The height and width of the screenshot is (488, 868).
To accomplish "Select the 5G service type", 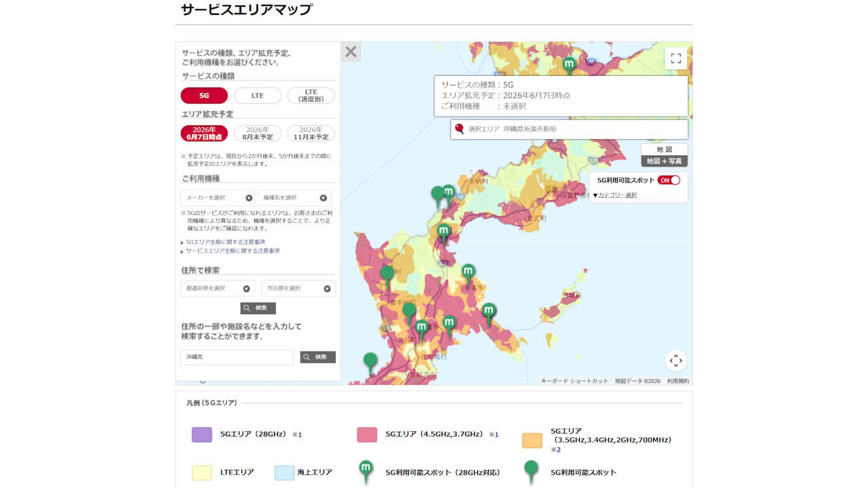I will (x=204, y=96).
